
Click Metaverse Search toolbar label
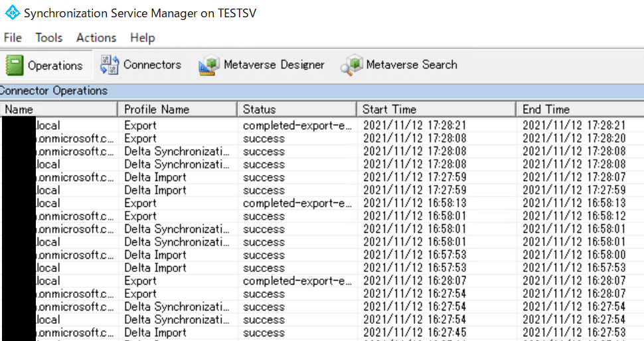(412, 65)
